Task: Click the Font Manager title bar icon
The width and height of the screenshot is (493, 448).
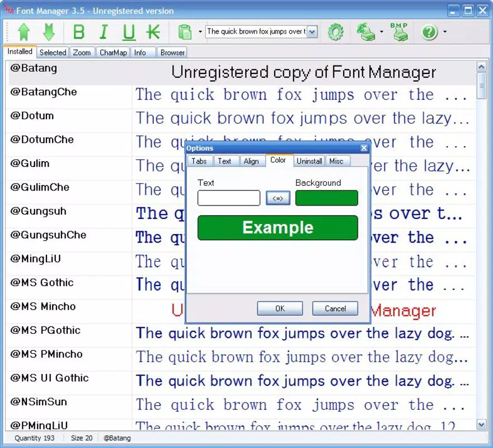Action: click(x=9, y=10)
